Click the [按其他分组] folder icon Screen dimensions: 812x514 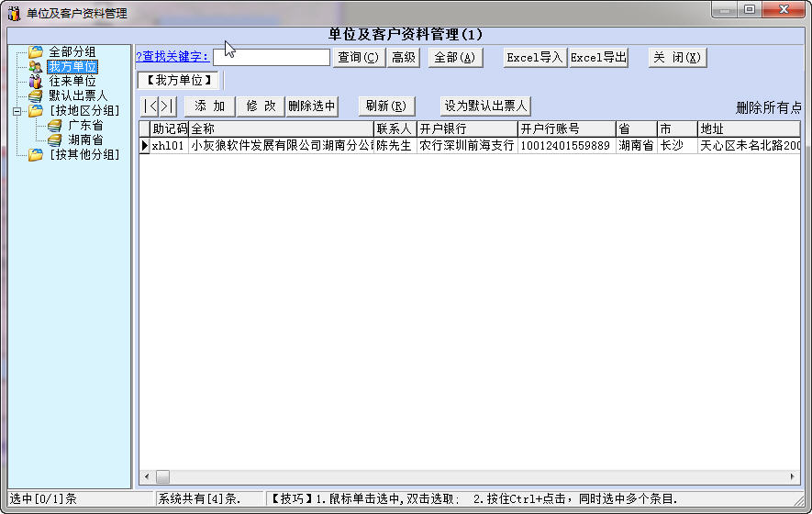[x=36, y=154]
